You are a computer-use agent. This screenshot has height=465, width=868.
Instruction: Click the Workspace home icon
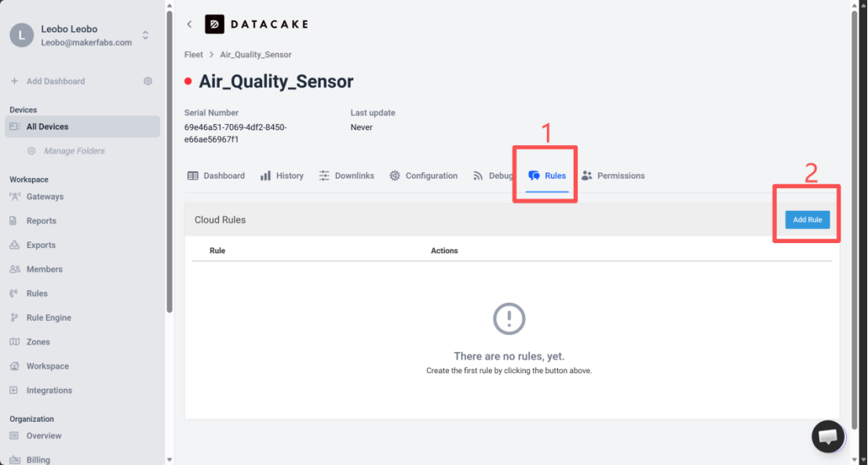pos(14,366)
